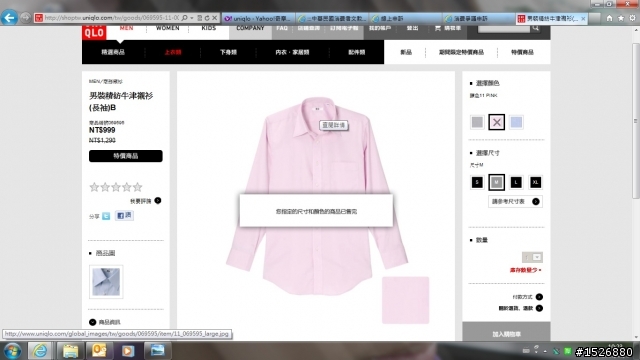Switch to the uniqlo - Yahoo tab
The width and height of the screenshot is (640, 360).
258,18
